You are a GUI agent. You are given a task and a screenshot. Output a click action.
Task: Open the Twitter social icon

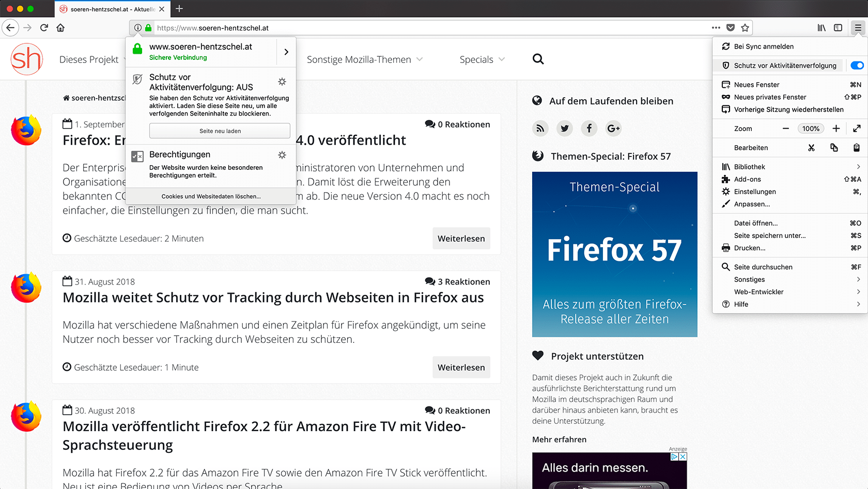click(565, 129)
